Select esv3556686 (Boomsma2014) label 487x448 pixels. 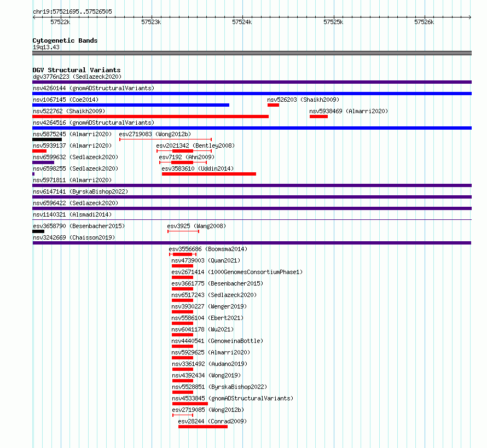[208, 249]
